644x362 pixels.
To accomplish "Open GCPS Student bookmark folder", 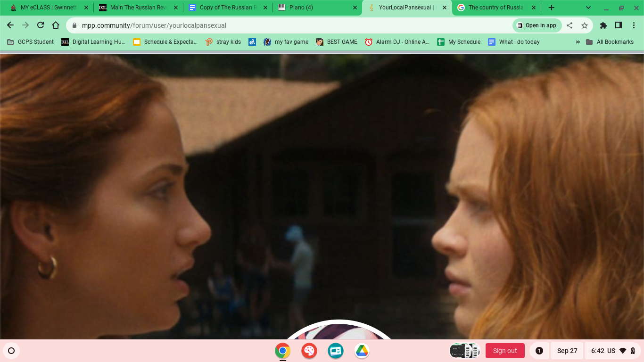I will tap(31, 42).
